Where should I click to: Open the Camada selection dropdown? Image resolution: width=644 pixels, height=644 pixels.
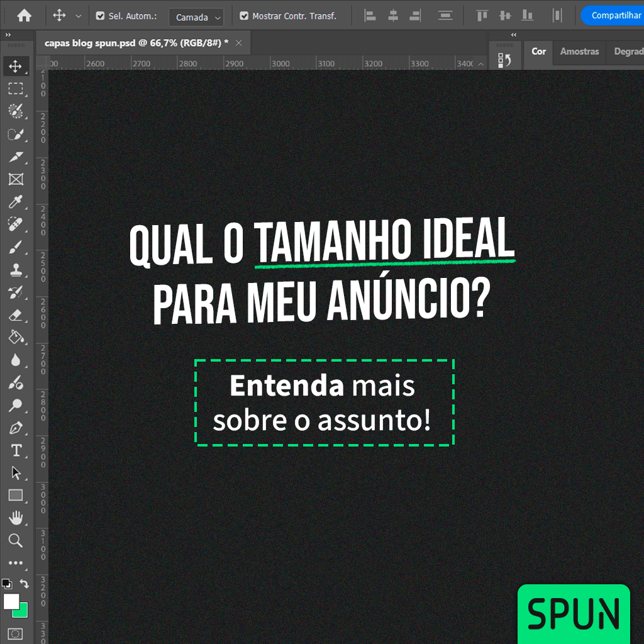point(196,17)
